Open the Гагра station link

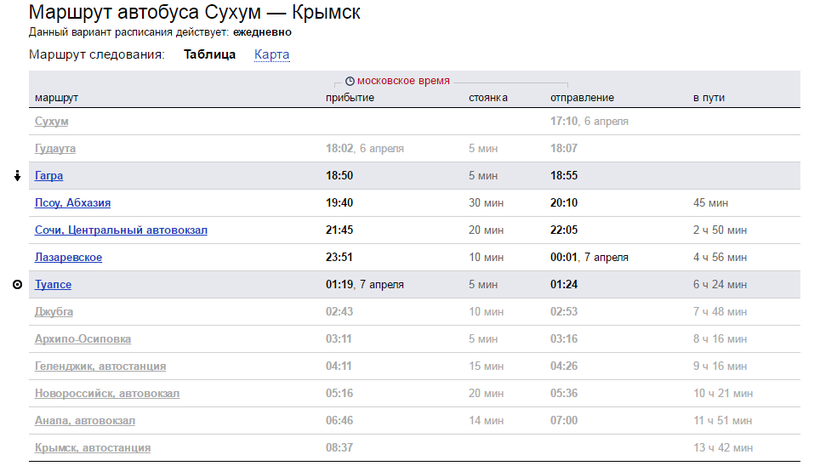(49, 176)
